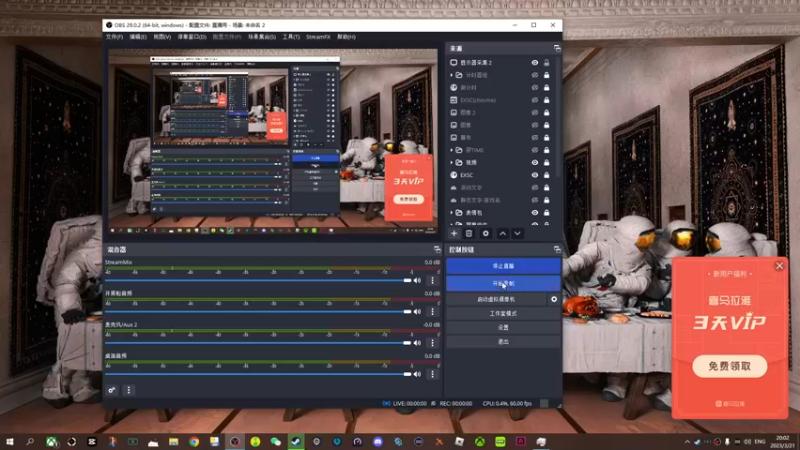
Task: Click the 开始录制 button
Action: point(503,283)
